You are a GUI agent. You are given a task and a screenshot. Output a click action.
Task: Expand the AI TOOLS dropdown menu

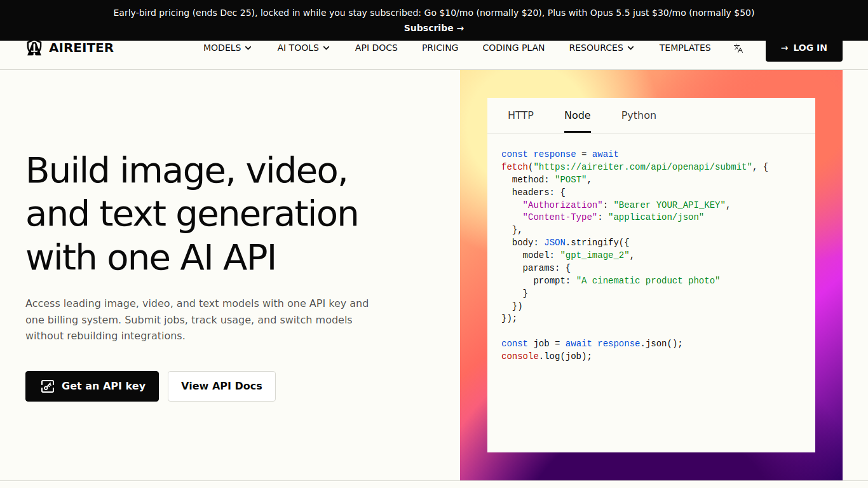coord(304,48)
